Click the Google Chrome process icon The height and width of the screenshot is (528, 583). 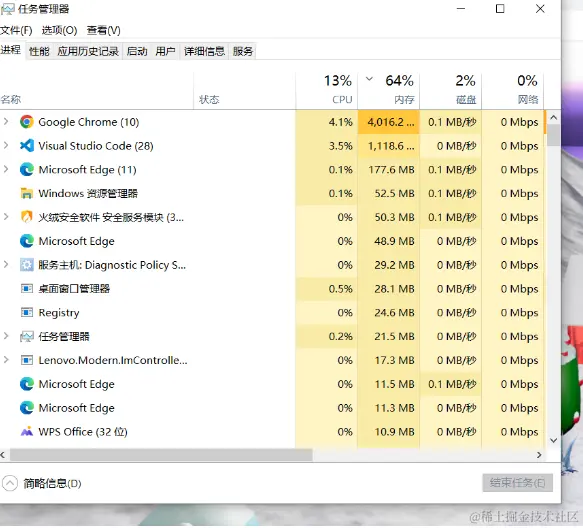[26, 122]
